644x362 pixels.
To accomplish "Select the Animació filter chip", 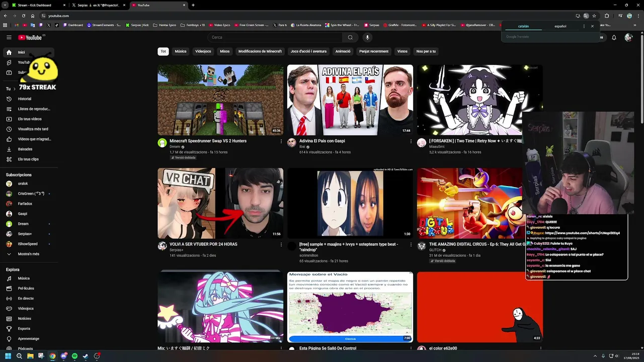I will [x=343, y=51].
